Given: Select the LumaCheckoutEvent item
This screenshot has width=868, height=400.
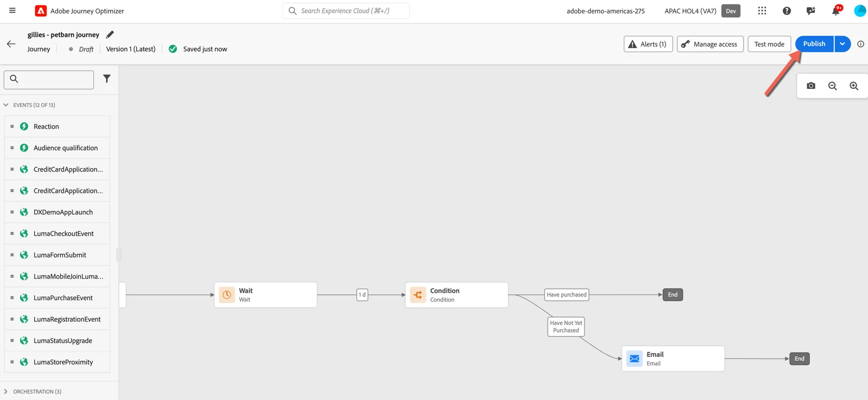Looking at the screenshot, I should point(57,234).
